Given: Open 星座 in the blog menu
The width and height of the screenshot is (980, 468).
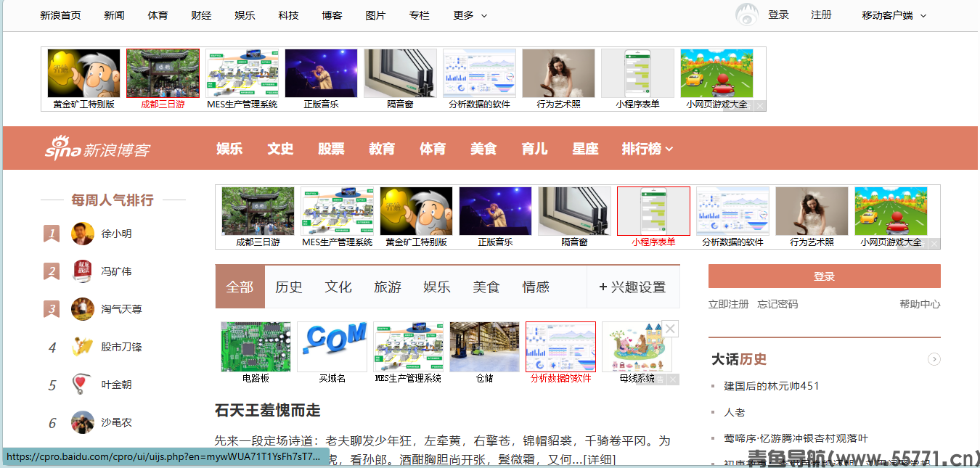Looking at the screenshot, I should 585,149.
